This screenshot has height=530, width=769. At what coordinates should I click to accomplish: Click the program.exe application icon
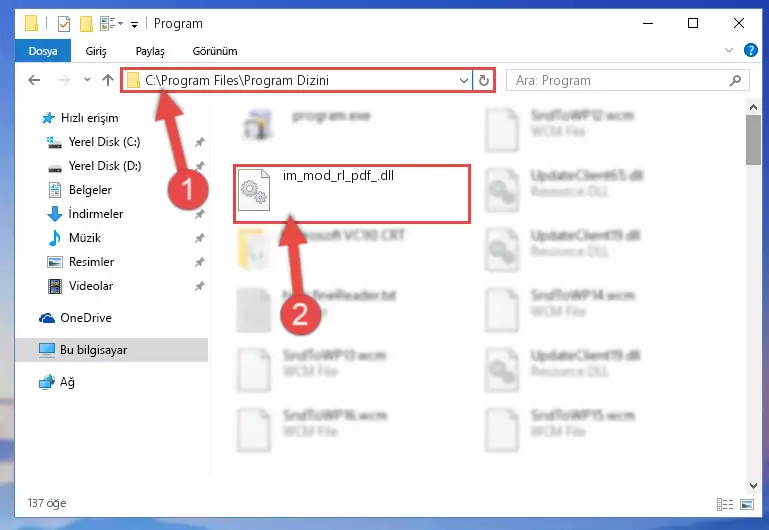pos(257,124)
